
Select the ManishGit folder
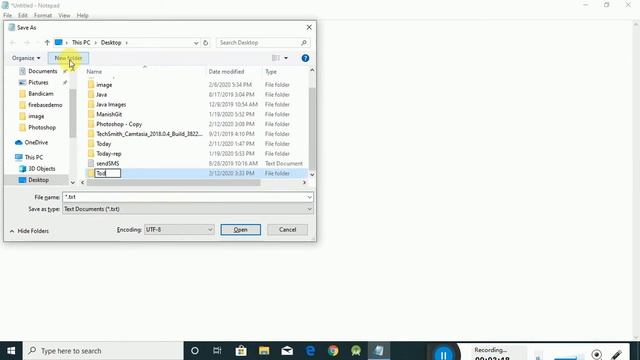point(109,114)
